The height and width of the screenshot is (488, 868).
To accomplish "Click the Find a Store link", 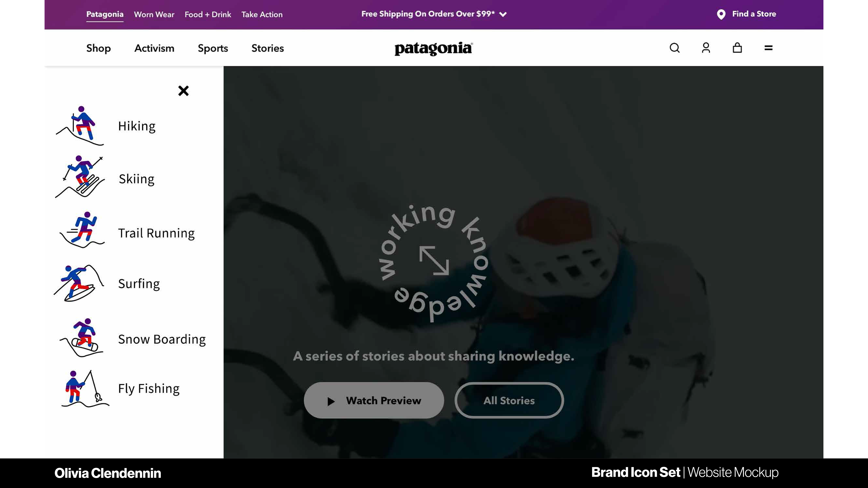I will pyautogui.click(x=754, y=14).
